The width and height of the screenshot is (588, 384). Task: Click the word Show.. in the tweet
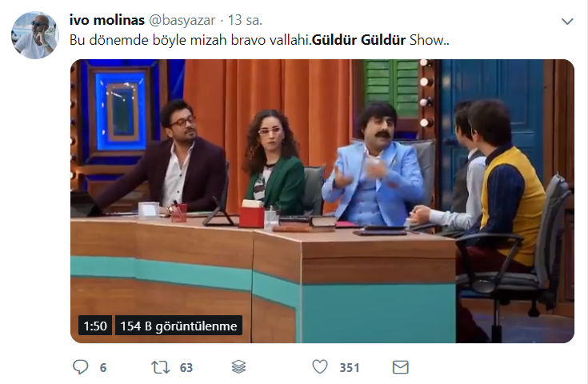pos(430,40)
